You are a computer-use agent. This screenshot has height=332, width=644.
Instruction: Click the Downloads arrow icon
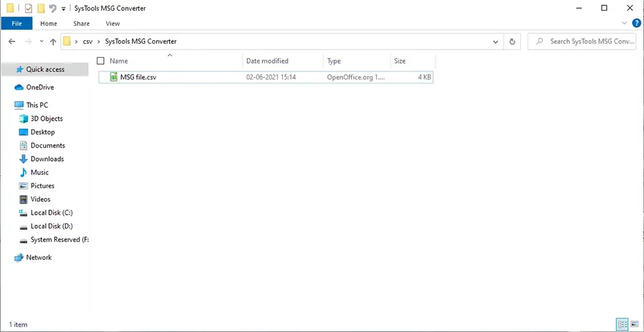click(23, 159)
